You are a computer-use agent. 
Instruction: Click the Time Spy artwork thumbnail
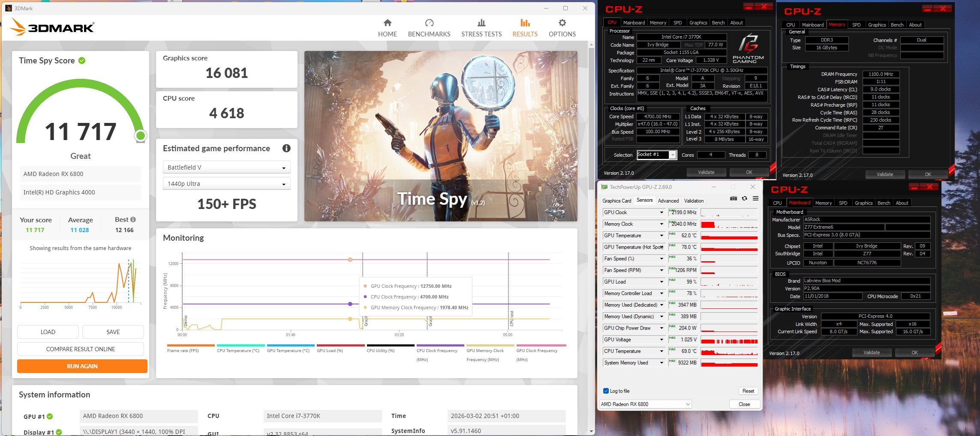tap(441, 136)
